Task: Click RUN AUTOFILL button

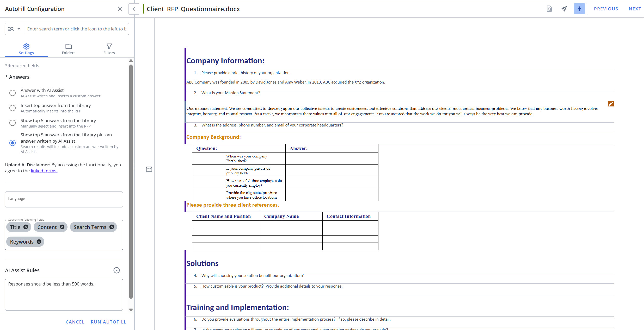Action: click(x=108, y=322)
